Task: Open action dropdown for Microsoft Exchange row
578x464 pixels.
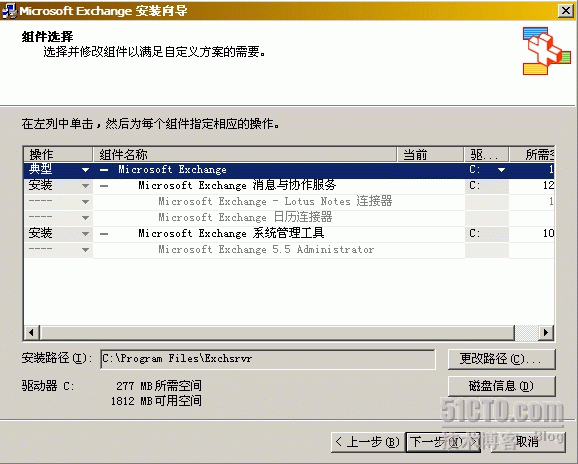Action: [86, 170]
